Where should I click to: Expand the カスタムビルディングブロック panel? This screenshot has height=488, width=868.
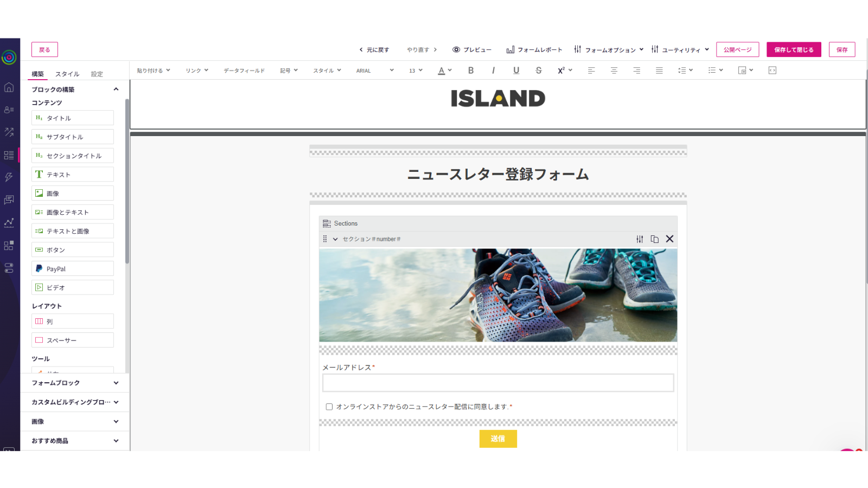(x=75, y=402)
